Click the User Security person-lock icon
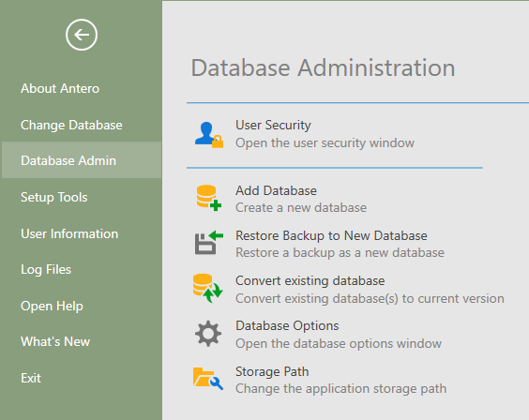 tap(208, 135)
